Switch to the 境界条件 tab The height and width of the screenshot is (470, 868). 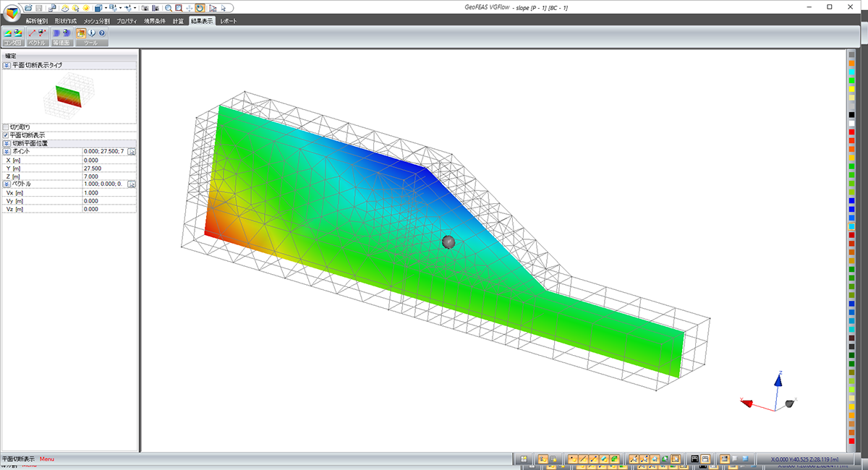(x=154, y=21)
